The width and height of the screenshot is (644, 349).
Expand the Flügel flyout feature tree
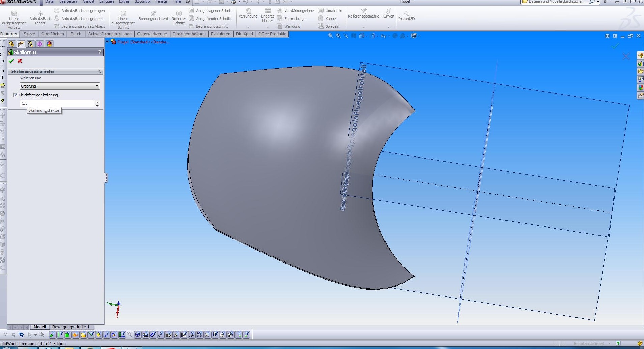108,42
